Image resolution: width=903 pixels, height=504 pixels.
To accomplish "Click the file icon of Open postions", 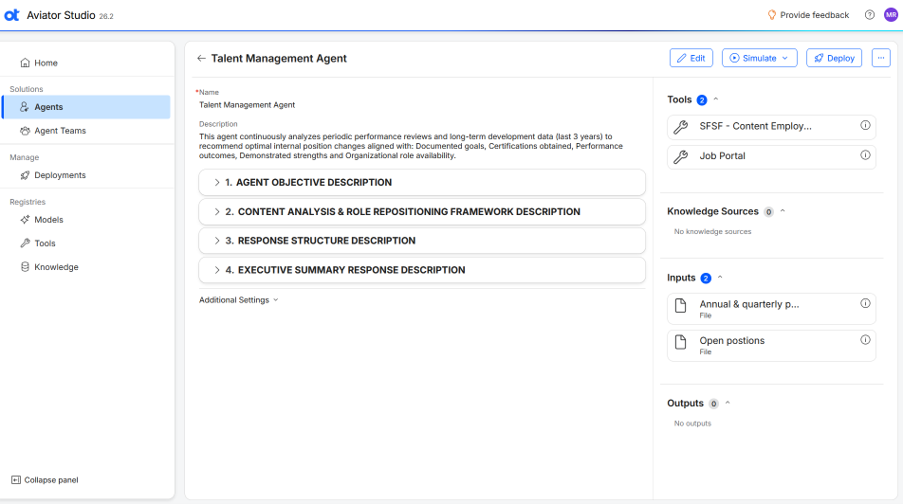I will pos(681,342).
